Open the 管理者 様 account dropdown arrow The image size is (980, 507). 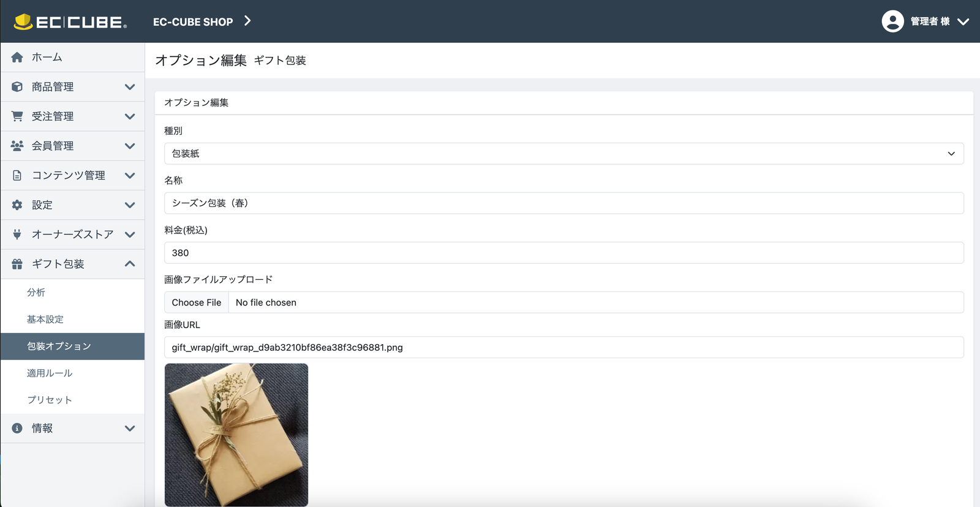(x=963, y=21)
